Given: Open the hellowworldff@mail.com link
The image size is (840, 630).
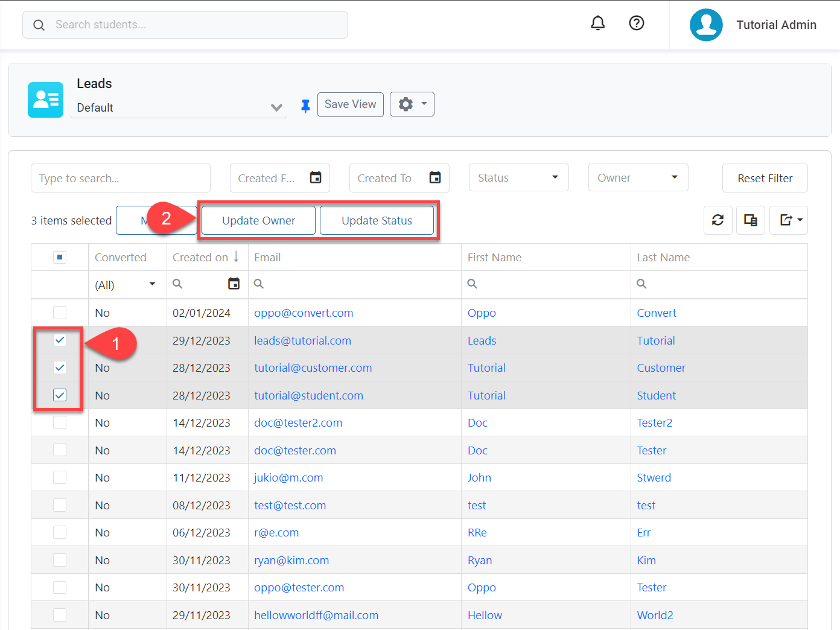Looking at the screenshot, I should (x=316, y=615).
